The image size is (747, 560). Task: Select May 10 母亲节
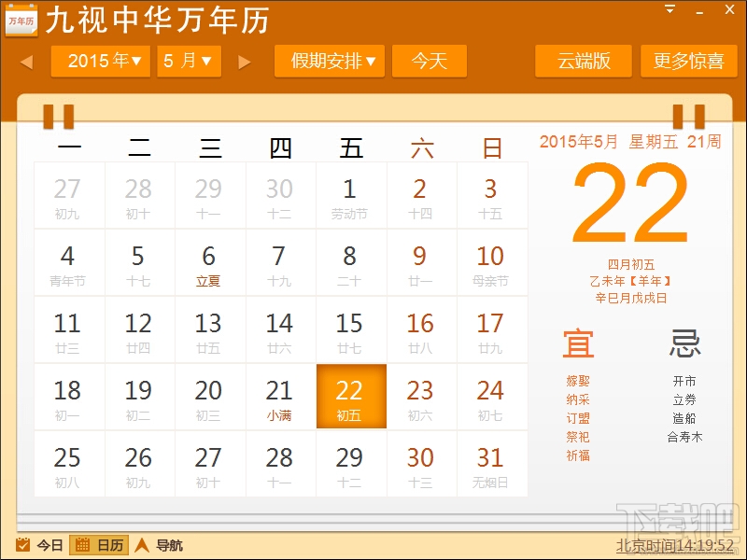click(492, 263)
